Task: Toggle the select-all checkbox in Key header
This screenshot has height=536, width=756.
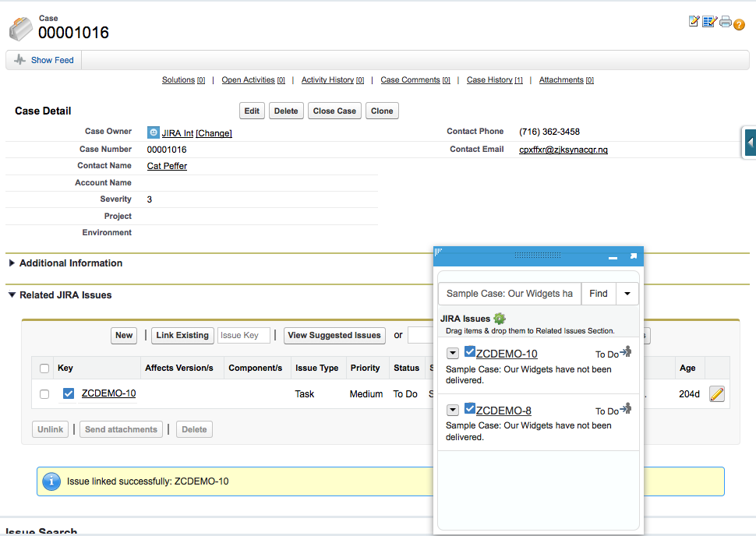Action: point(44,368)
